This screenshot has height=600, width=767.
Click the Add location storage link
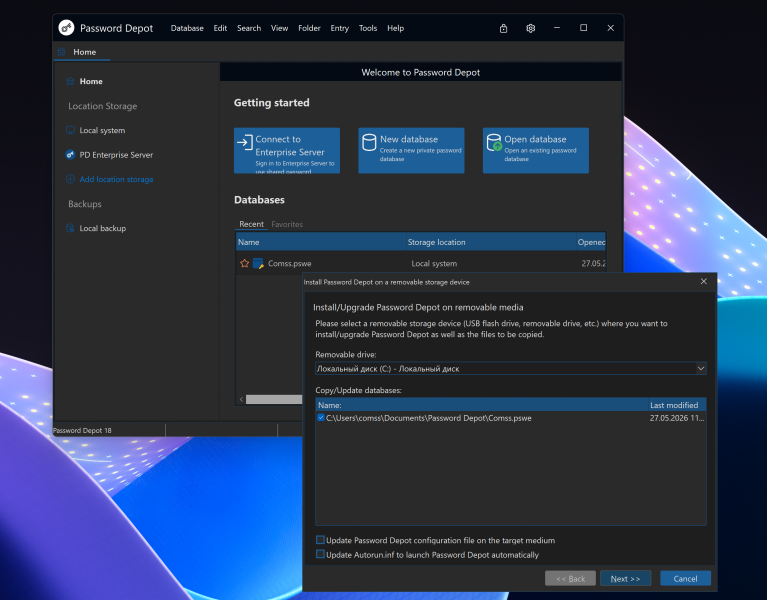pyautogui.click(x=116, y=179)
